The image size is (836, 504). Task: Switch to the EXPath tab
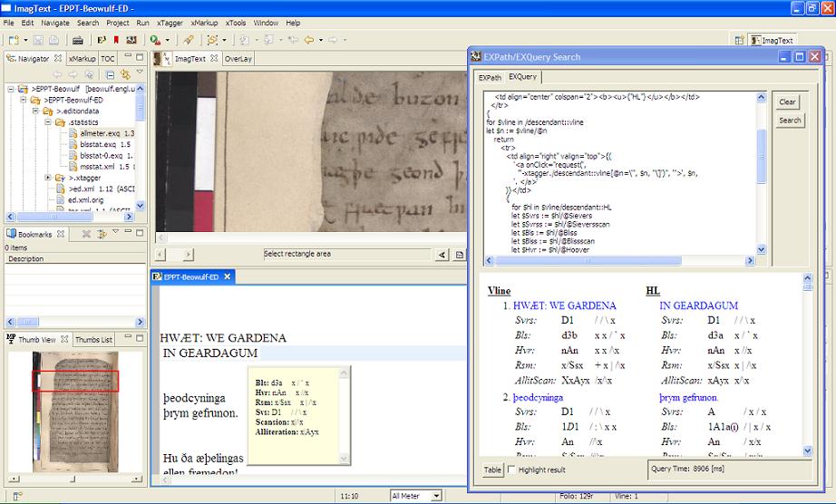pos(490,78)
